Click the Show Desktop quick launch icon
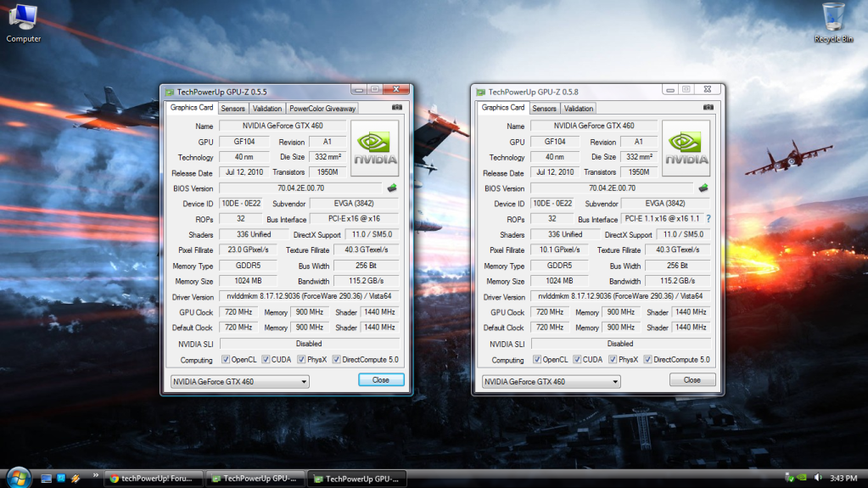The image size is (868, 488). pyautogui.click(x=46, y=479)
